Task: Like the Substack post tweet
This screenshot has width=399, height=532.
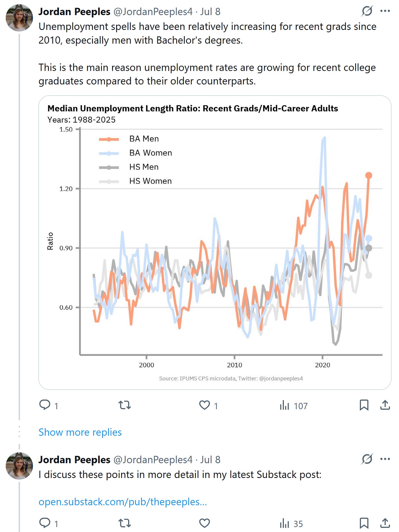Action: 204,523
